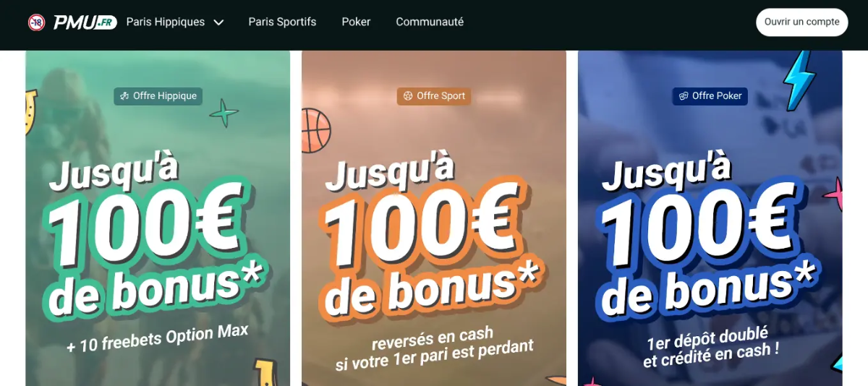Click the poker chips icon in Offre Poker

(x=684, y=96)
